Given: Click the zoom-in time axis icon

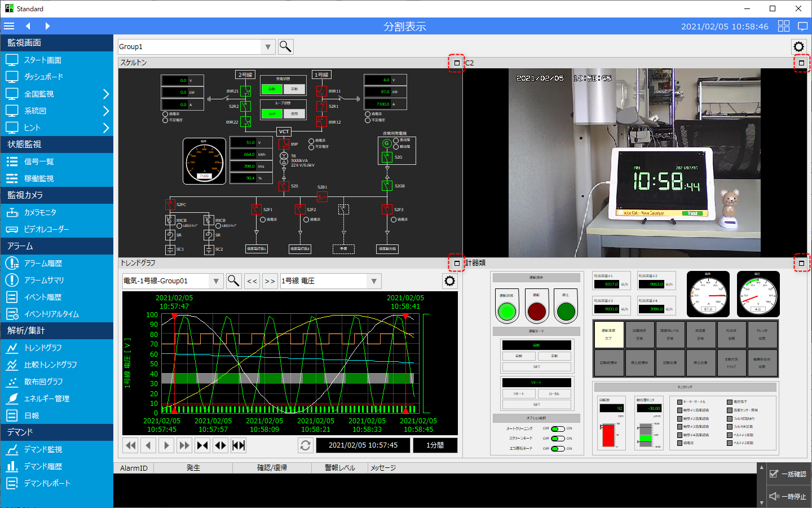Looking at the screenshot, I should tap(202, 445).
